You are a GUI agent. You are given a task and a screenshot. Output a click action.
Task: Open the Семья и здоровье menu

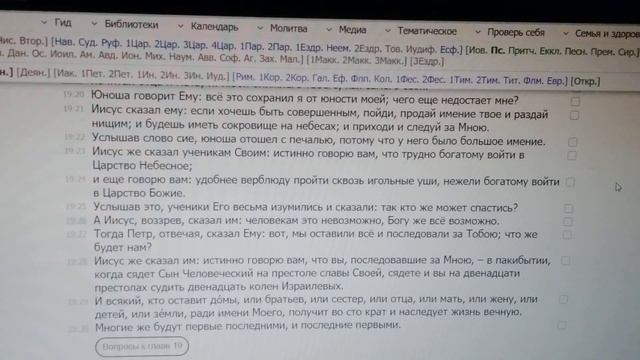(x=607, y=34)
